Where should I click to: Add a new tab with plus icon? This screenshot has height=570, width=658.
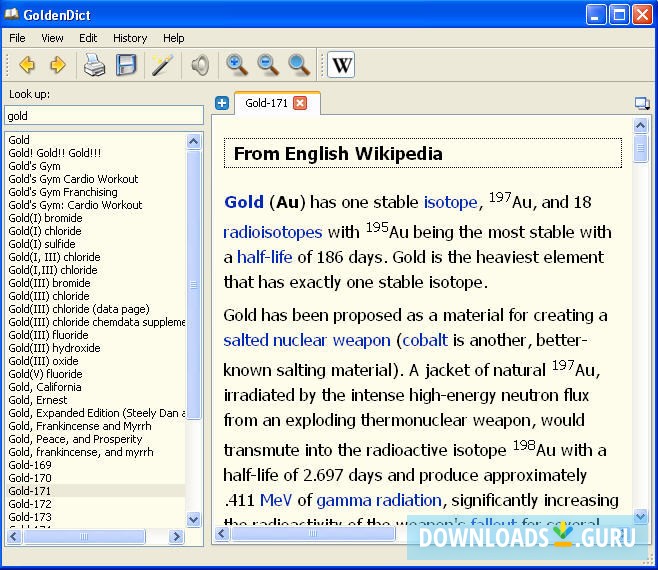222,103
